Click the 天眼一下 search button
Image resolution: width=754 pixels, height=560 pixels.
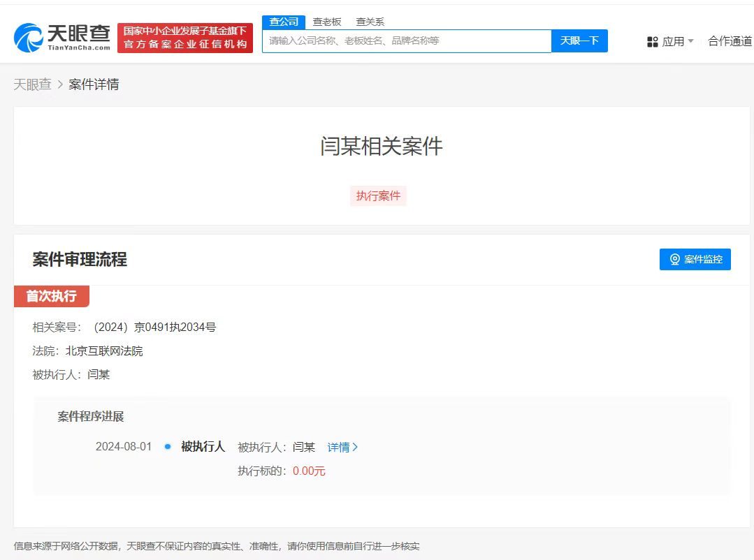tap(579, 40)
